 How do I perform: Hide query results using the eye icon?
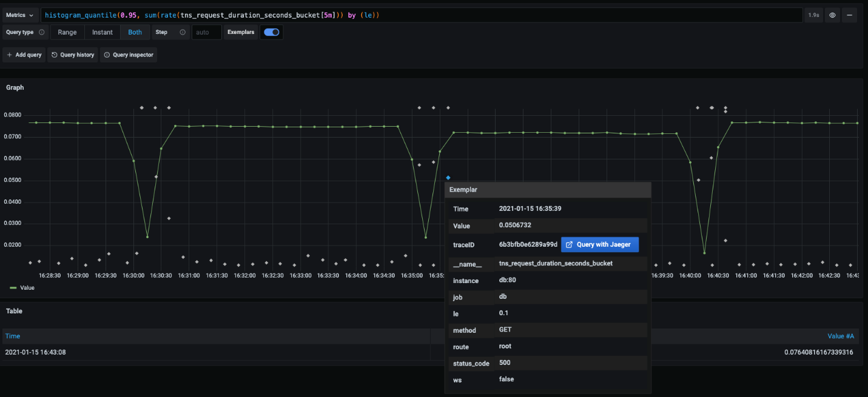coord(832,15)
